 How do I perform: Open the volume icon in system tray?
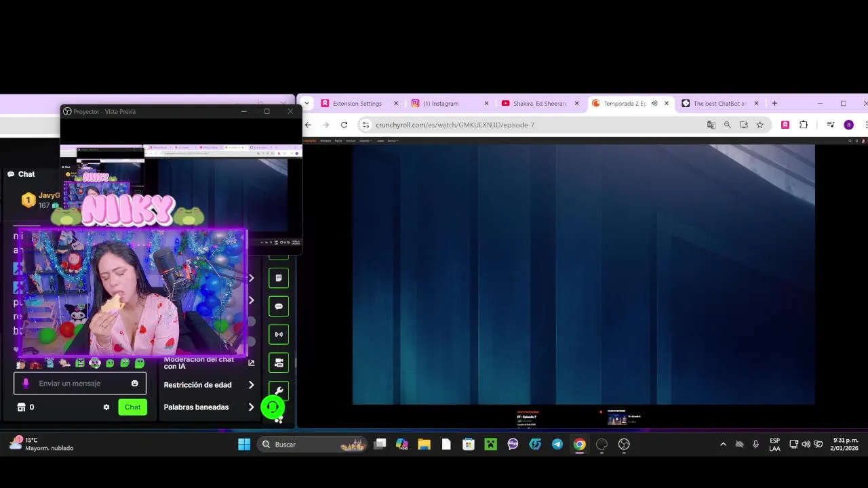coord(806,445)
